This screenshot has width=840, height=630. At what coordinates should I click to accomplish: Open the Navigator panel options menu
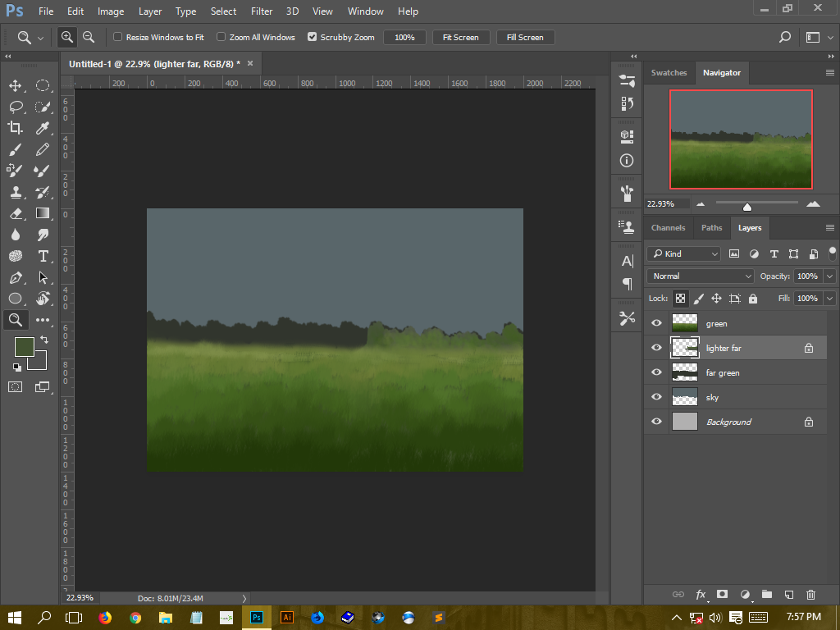pyautogui.click(x=830, y=73)
